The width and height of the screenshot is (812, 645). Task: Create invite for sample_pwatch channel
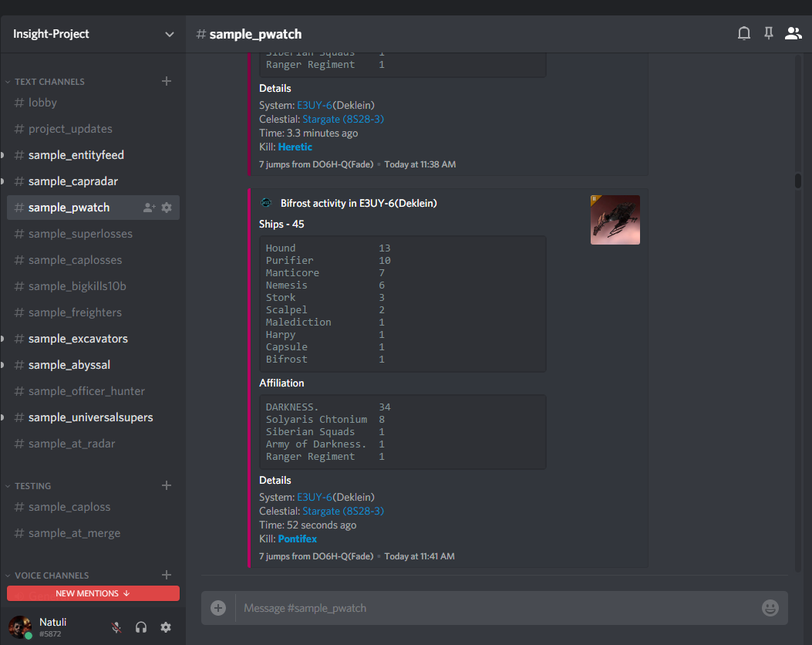click(x=149, y=208)
